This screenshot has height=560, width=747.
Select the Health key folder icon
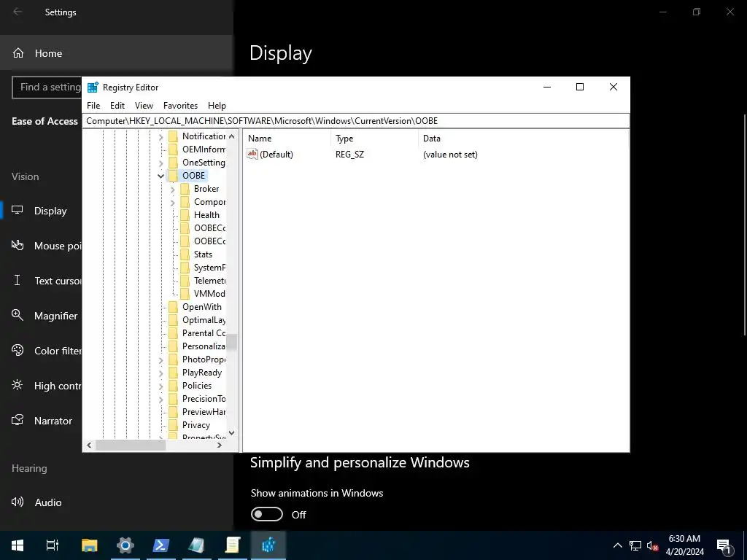click(x=185, y=215)
